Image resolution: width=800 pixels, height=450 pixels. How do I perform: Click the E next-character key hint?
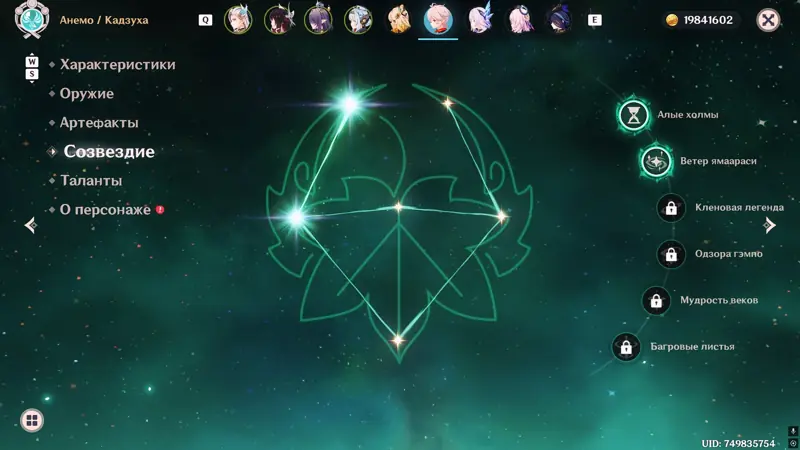click(x=594, y=20)
